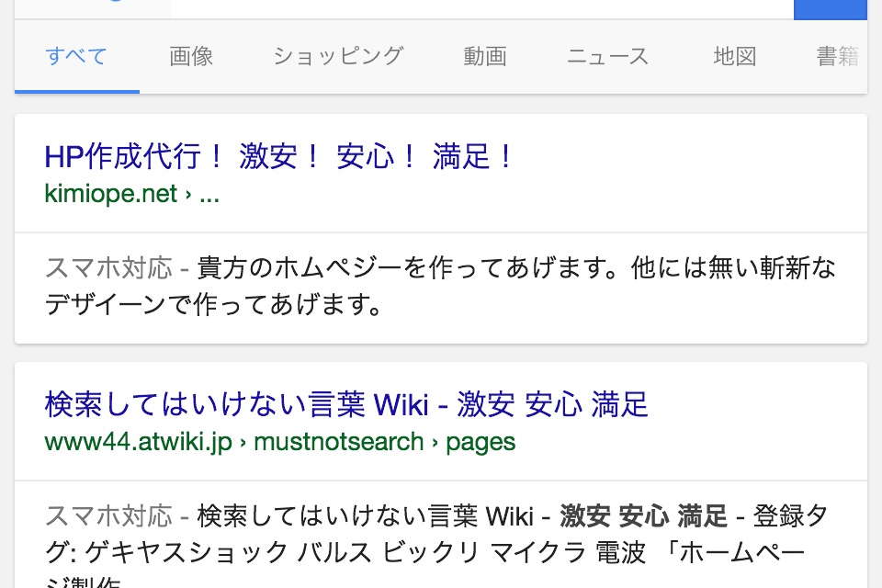Click the kimiope.net domain text
882x588 pixels.
point(110,195)
